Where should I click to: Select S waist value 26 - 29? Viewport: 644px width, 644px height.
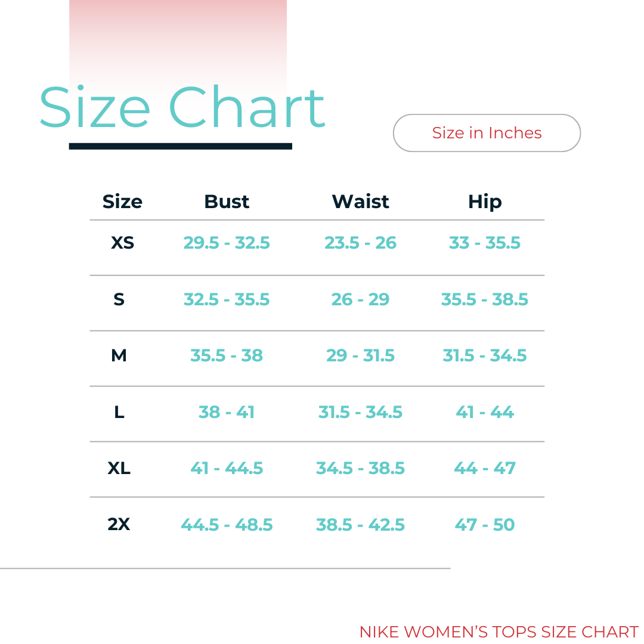coord(360,299)
